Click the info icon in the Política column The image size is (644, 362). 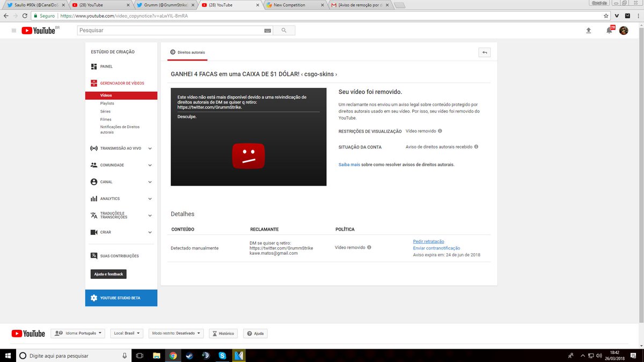(369, 247)
